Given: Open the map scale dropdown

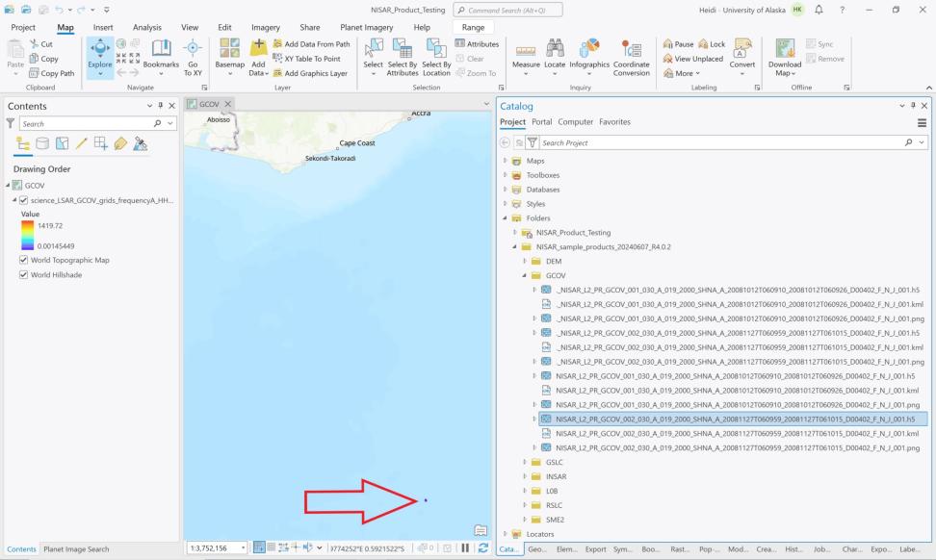Looking at the screenshot, I should coord(243,547).
